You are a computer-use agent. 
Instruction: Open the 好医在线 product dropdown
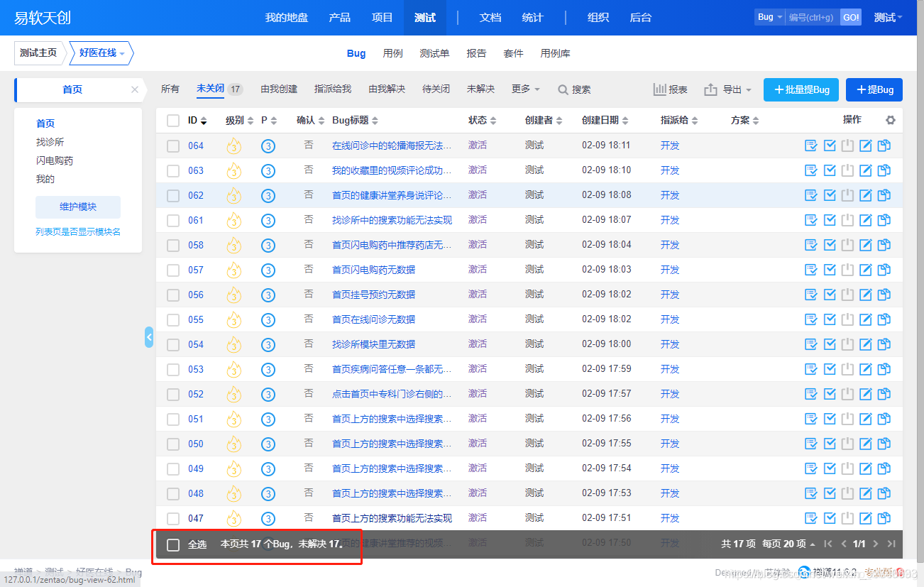coord(101,53)
